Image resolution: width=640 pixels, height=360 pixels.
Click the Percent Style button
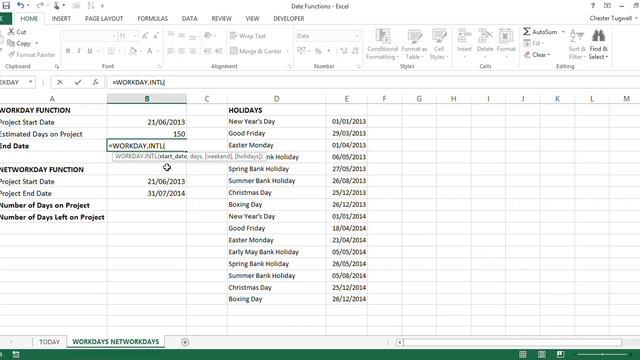(x=318, y=51)
